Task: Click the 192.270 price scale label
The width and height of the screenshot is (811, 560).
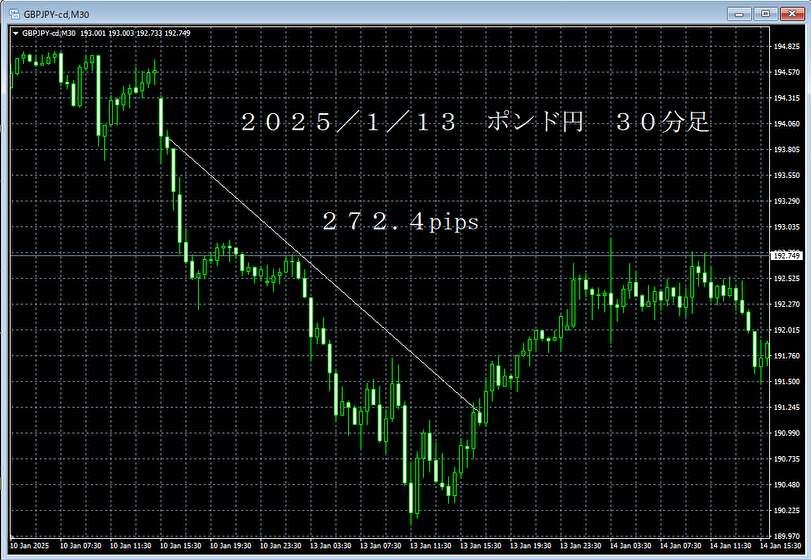Action: pos(786,305)
